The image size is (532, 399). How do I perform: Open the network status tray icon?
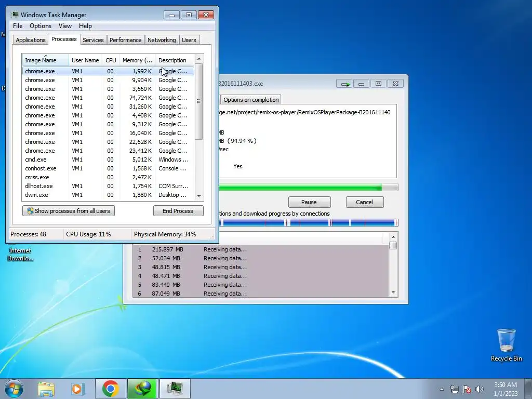tap(454, 389)
